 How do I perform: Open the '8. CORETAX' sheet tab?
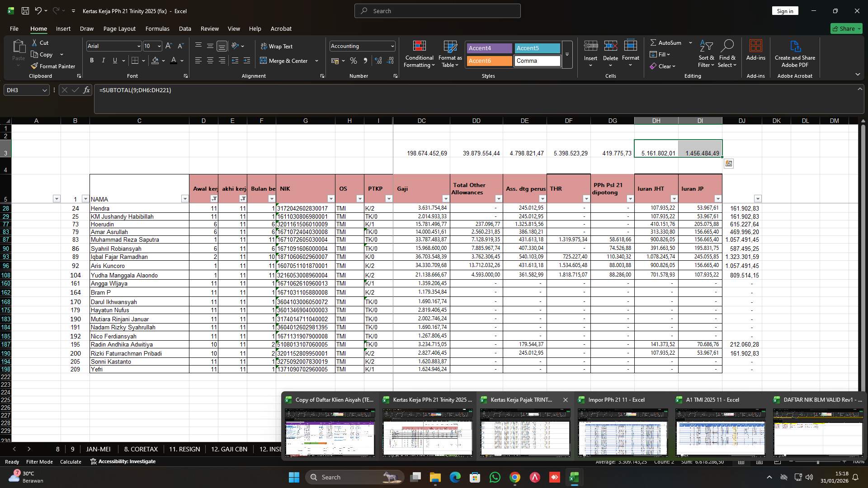click(140, 449)
